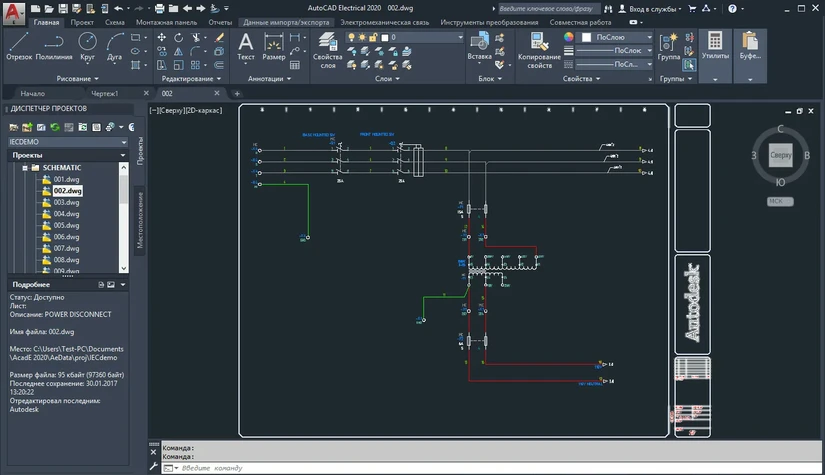Switch to Начало document tab

(33, 93)
